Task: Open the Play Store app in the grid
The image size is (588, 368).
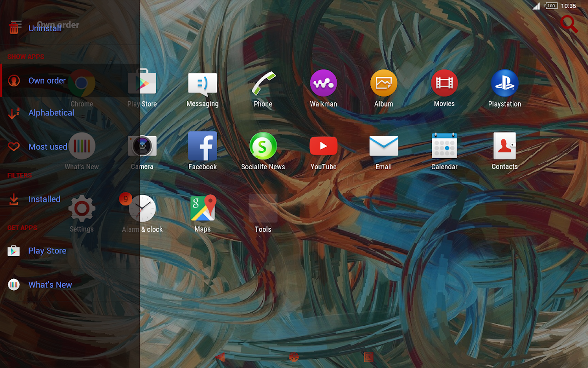Action: click(142, 89)
